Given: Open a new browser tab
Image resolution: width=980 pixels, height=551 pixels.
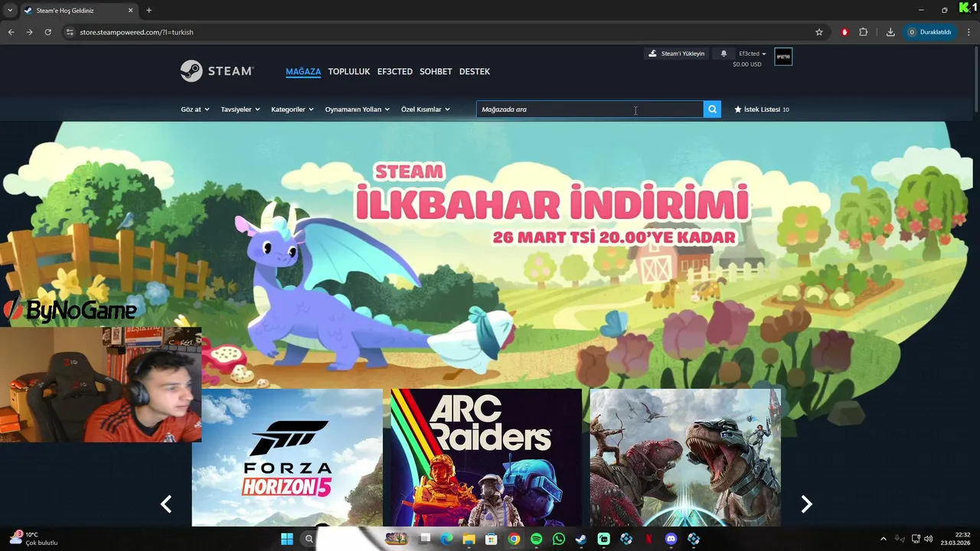Looking at the screenshot, I should click(x=149, y=10).
